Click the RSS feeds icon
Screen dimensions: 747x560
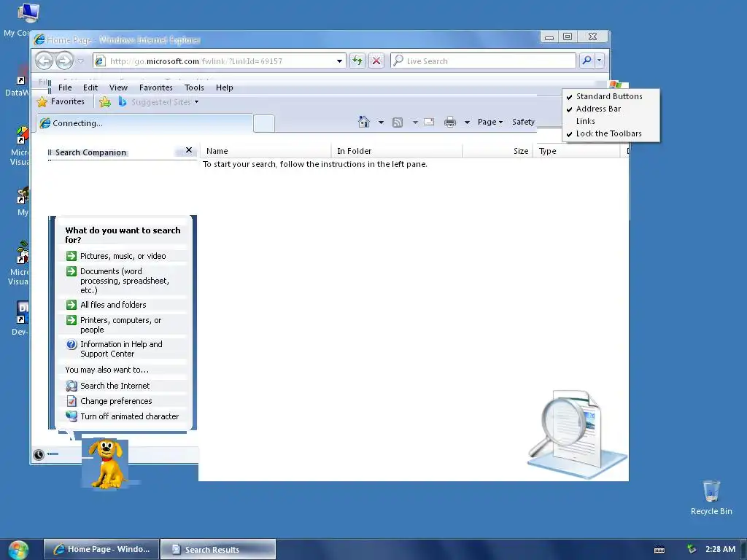[x=398, y=122]
